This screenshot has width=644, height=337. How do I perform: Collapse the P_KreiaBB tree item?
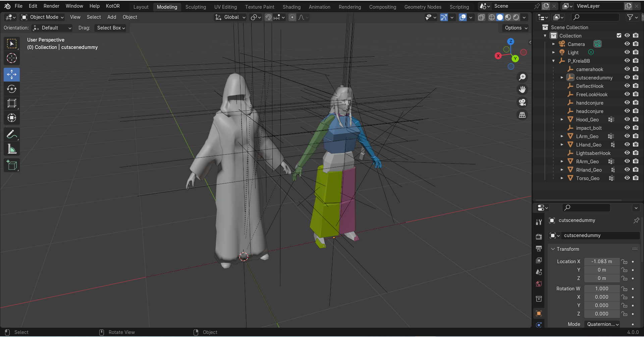point(553,61)
